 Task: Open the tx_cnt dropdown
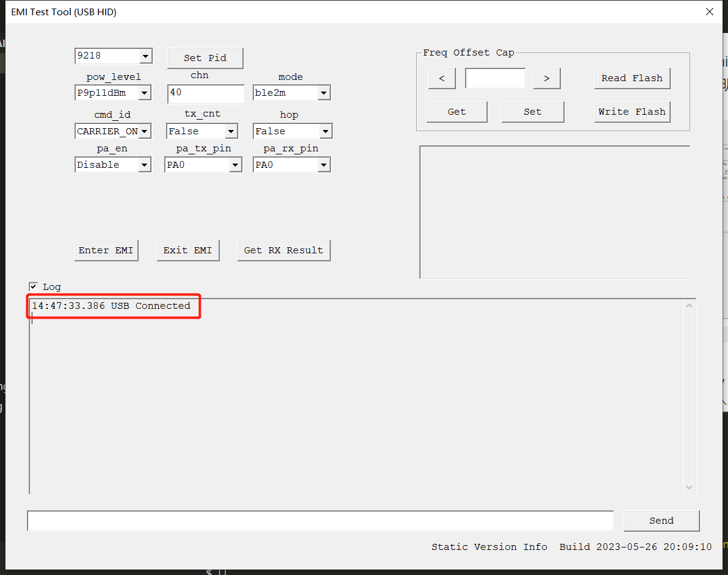[231, 131]
